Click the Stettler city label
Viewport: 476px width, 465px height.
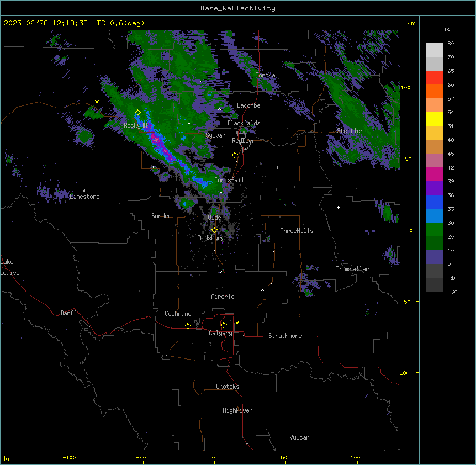click(x=350, y=131)
